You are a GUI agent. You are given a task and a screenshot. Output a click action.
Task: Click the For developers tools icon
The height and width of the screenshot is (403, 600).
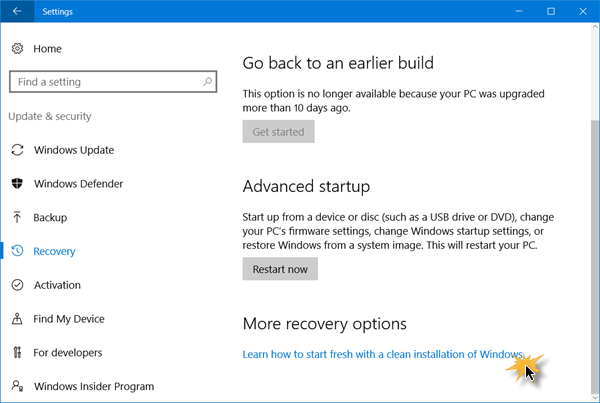pos(17,352)
